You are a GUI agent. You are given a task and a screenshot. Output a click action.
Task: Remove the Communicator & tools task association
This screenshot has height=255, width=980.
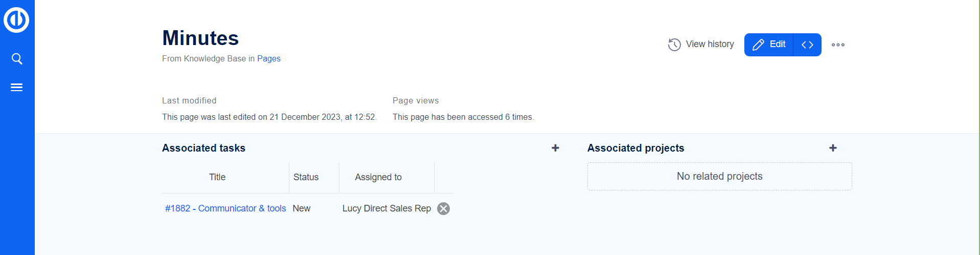point(444,208)
